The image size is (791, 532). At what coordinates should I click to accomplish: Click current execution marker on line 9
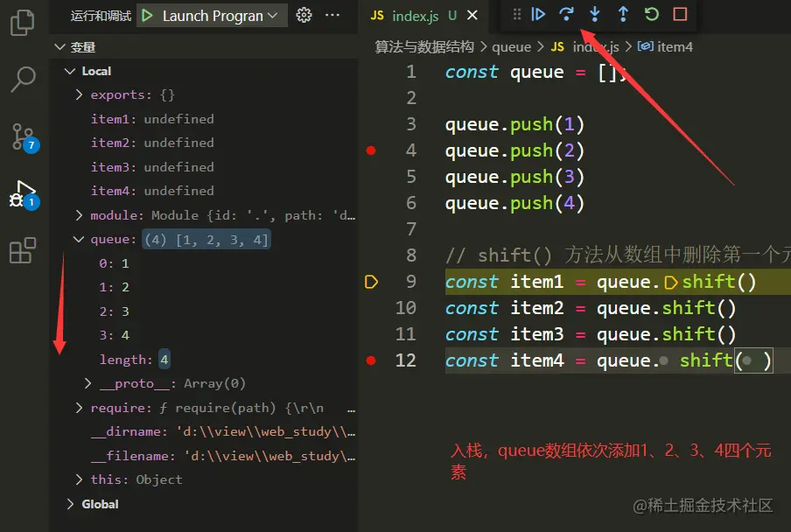click(x=371, y=282)
